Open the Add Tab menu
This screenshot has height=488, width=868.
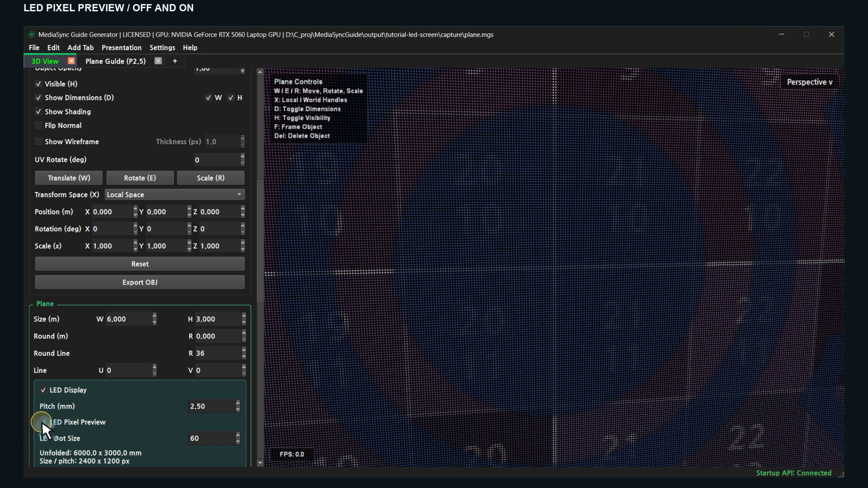tap(80, 47)
